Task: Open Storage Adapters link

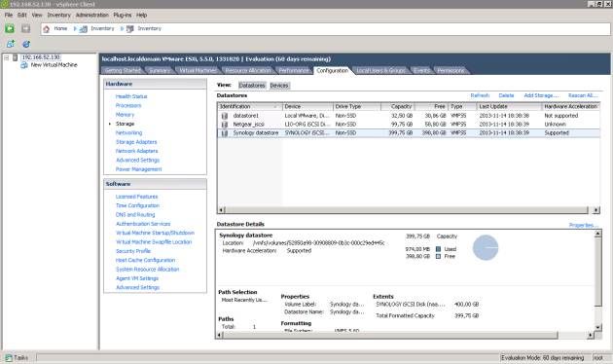Action: (x=136, y=142)
